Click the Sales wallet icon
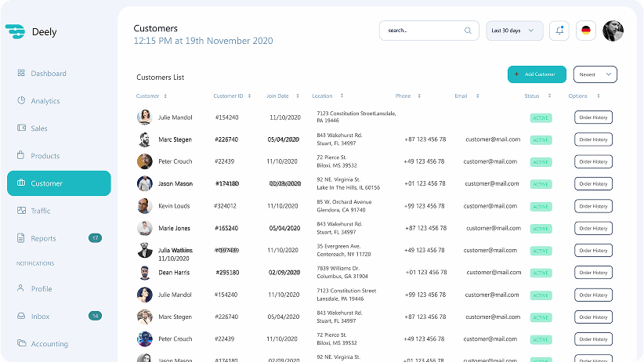The image size is (644, 362). [x=21, y=128]
